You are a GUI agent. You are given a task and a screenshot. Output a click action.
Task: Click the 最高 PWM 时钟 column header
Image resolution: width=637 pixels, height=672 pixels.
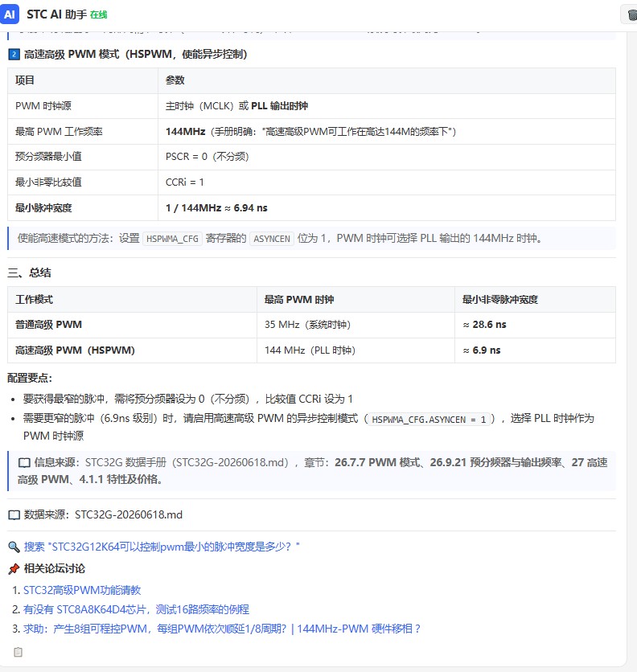coord(355,300)
